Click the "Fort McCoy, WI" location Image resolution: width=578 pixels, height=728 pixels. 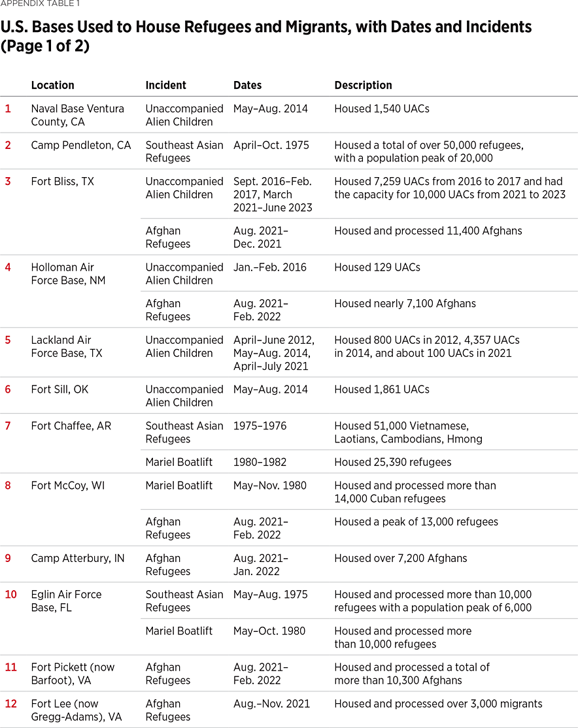pos(67,486)
